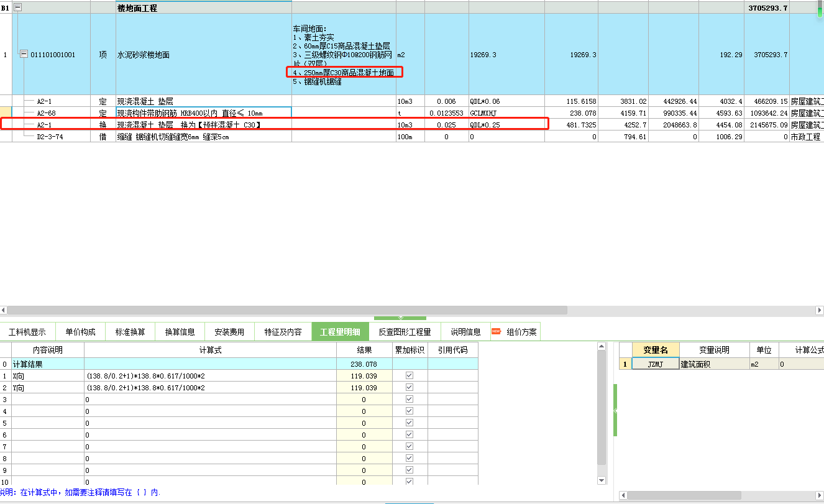824x504 pixels.
Task: Click the 市政工程 cell in D2-3-74 row
Action: (806, 137)
